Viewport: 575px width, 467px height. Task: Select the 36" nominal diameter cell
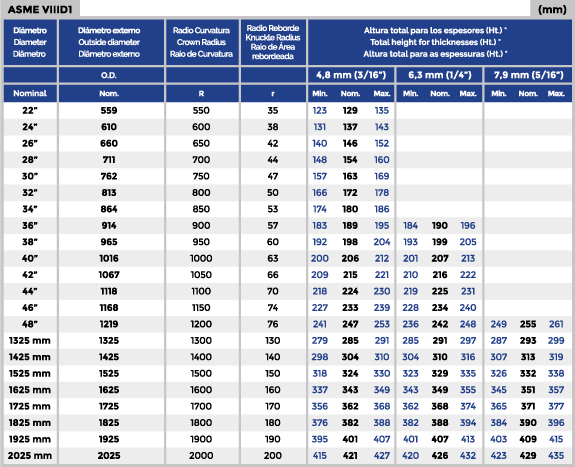click(30, 225)
